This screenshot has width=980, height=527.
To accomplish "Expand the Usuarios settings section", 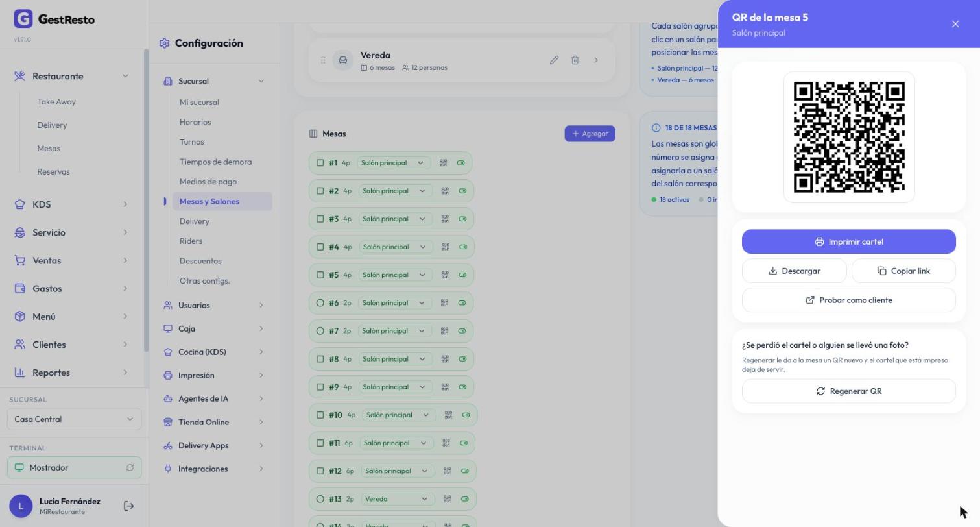I will (x=215, y=305).
